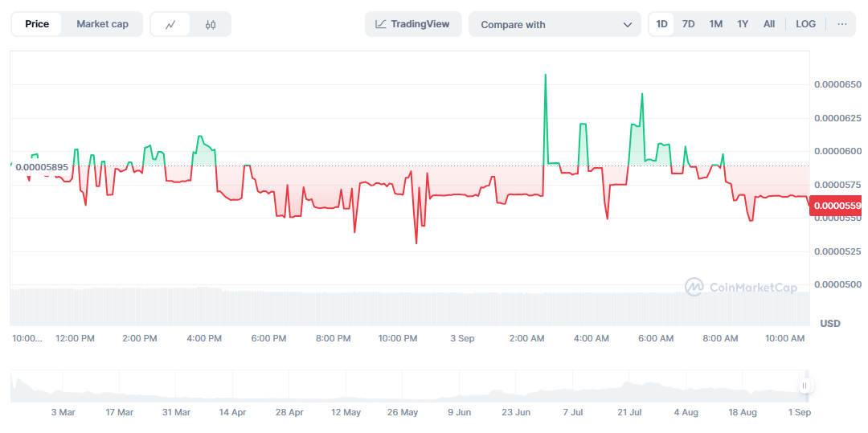Click the 0.0000525 y-axis label

tap(837, 251)
